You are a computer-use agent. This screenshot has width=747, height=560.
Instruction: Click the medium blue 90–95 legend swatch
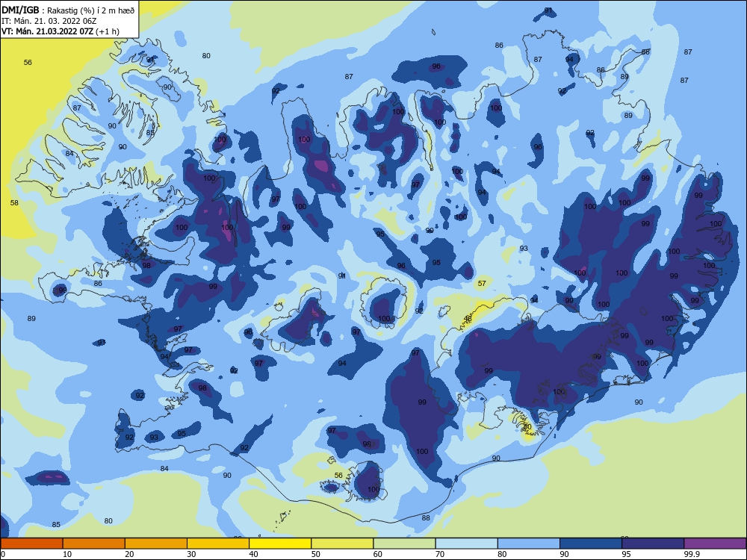pos(591,544)
